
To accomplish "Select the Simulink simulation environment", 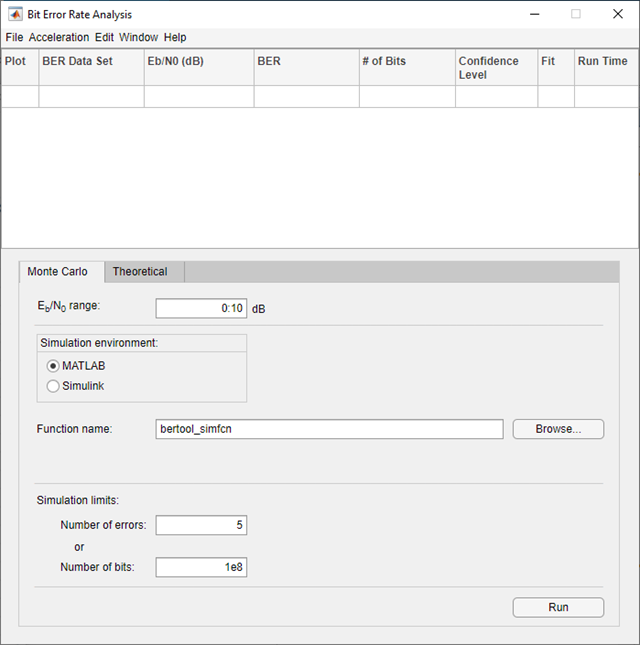I will click(x=53, y=386).
